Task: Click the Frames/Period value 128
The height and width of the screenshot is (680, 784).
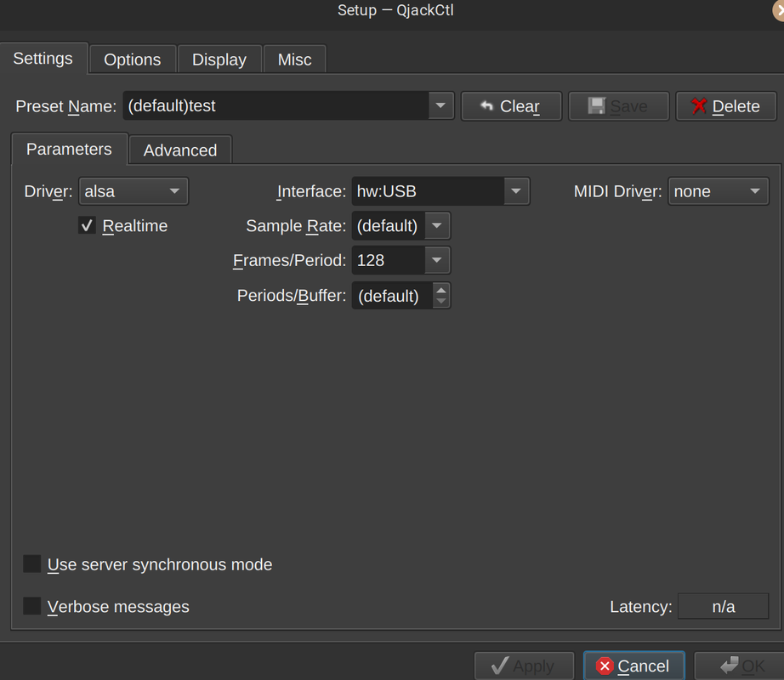Action: point(389,260)
